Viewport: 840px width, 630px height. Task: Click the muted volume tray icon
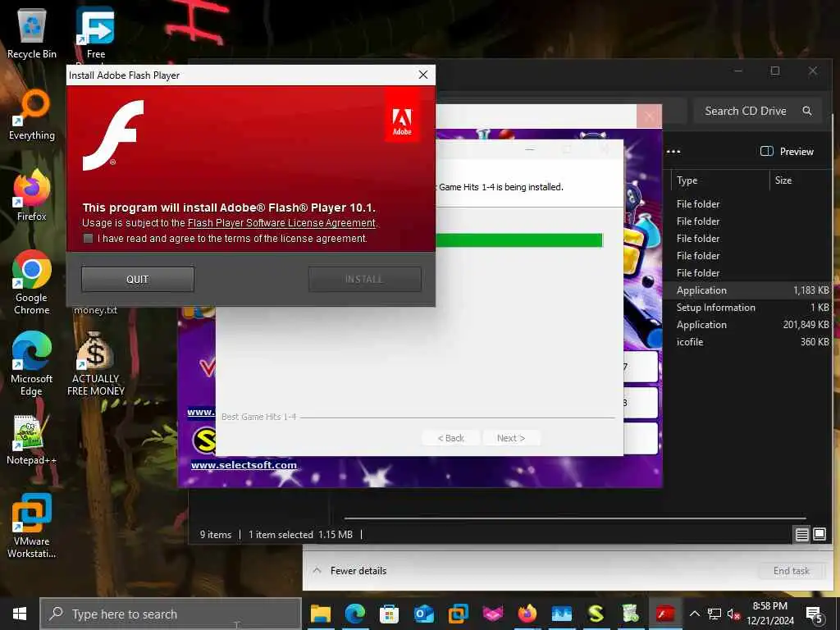point(733,614)
